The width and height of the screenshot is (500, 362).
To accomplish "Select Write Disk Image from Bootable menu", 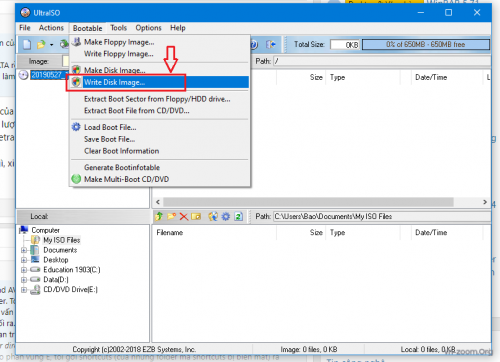I will [159, 82].
